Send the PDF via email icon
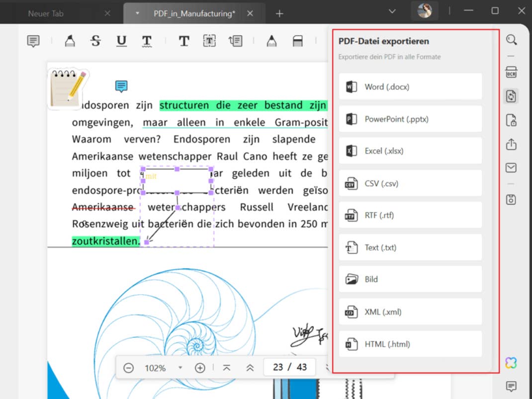Screen dimensions: 532x399 tap(511, 168)
